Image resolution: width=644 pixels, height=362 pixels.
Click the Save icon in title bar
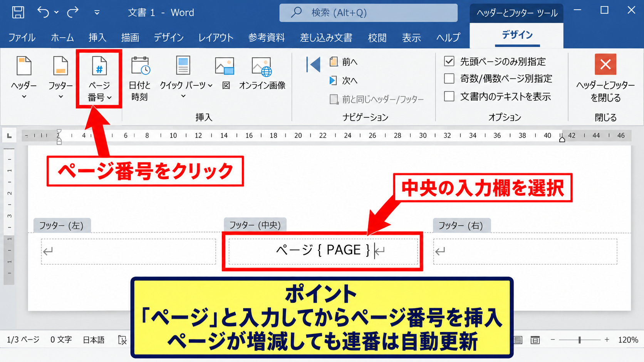click(x=18, y=12)
